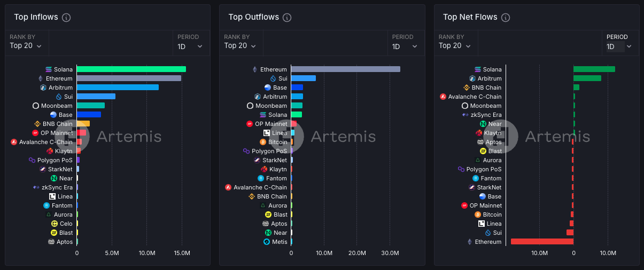The width and height of the screenshot is (644, 270).
Task: Open Period dropdown in Top Inflows
Action: (x=190, y=46)
